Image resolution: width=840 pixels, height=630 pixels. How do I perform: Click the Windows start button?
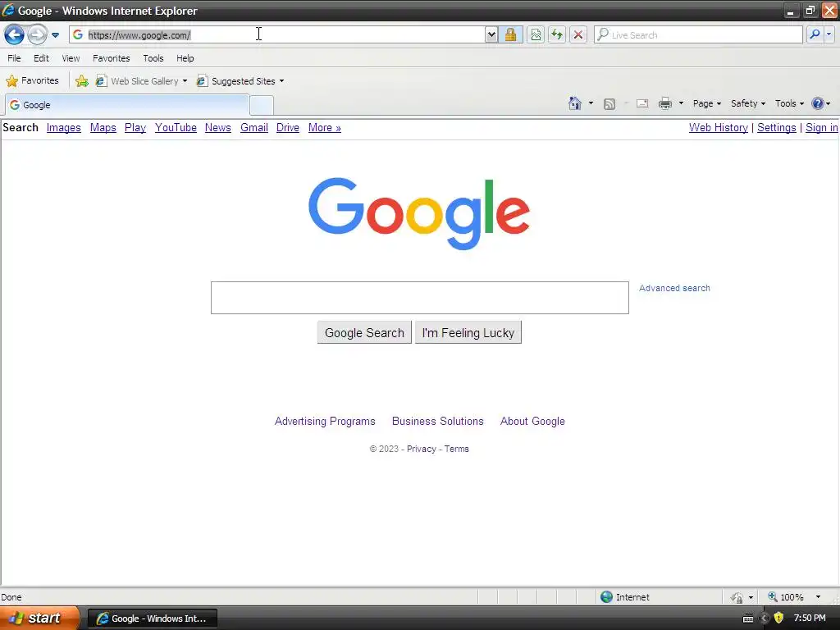[39, 619]
